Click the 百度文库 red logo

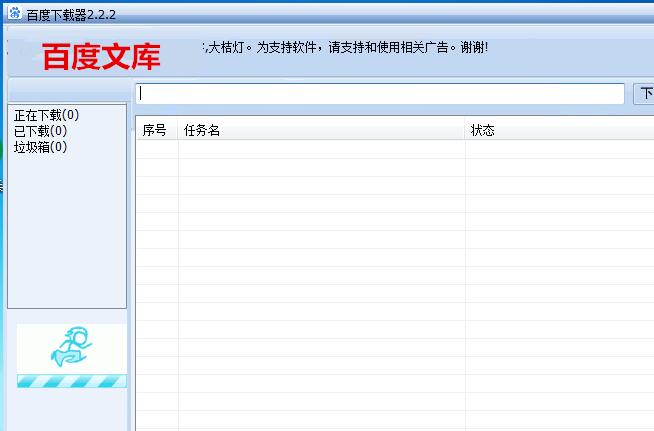101,56
